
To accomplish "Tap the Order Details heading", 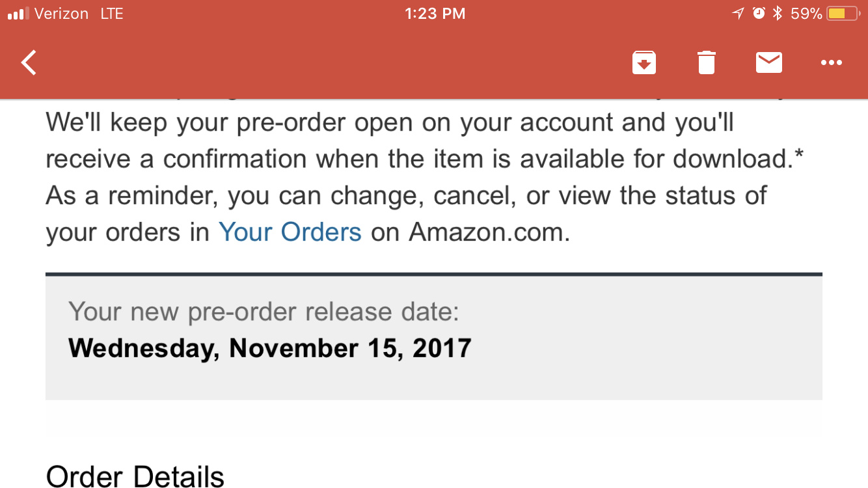I will pos(135,476).
